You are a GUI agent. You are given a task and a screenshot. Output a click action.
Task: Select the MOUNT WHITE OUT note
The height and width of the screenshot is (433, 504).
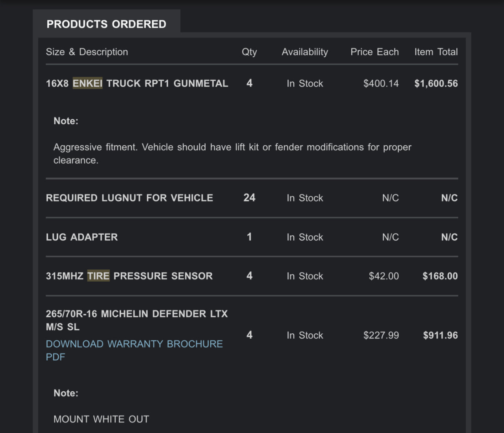tap(101, 419)
